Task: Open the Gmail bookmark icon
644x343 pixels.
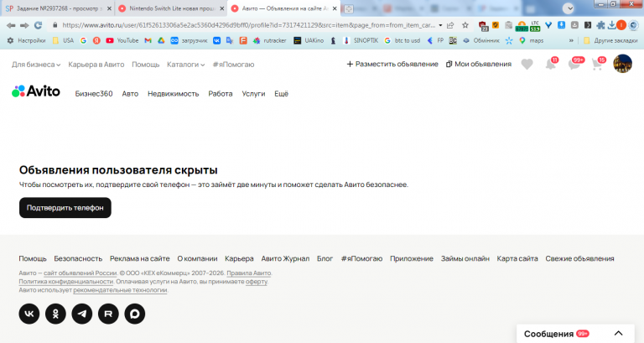Action: click(148, 40)
